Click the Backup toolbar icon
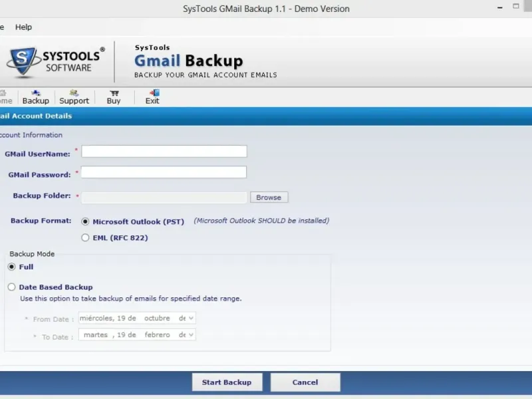Image resolution: width=532 pixels, height=399 pixels. [x=36, y=97]
